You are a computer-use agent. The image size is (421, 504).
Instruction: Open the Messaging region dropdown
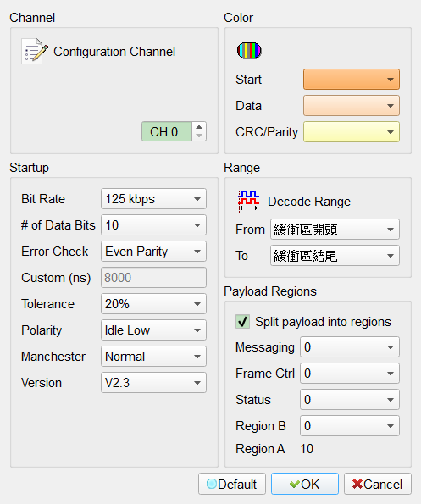(350, 347)
